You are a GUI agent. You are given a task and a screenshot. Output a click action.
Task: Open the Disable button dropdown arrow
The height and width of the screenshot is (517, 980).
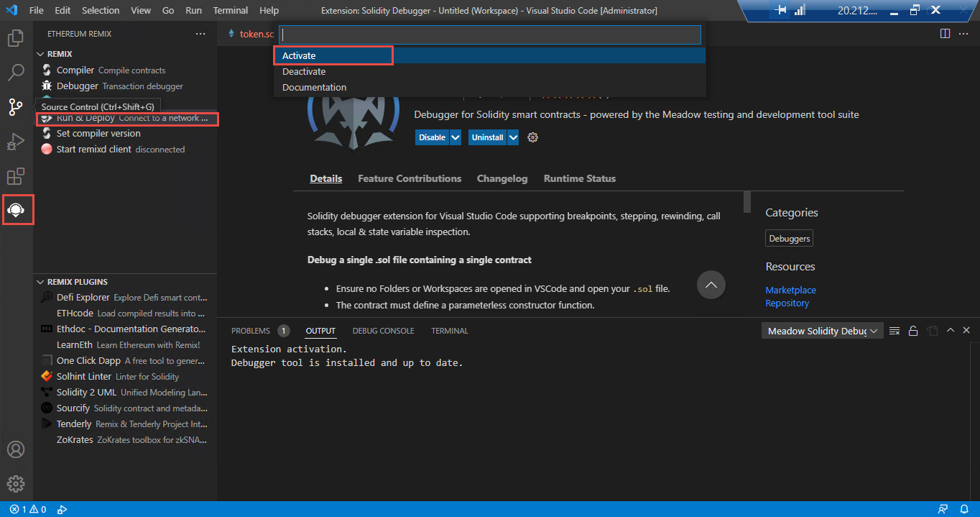point(456,137)
